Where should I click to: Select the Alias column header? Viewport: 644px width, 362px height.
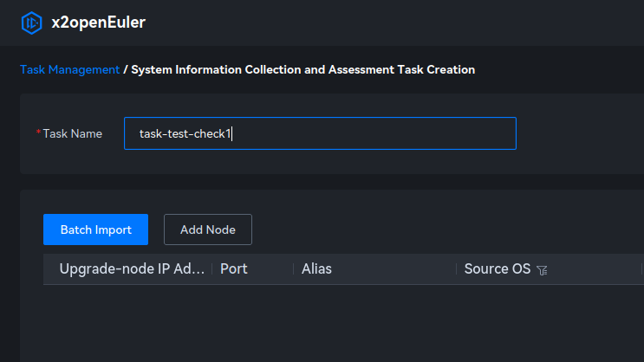pyautogui.click(x=316, y=269)
